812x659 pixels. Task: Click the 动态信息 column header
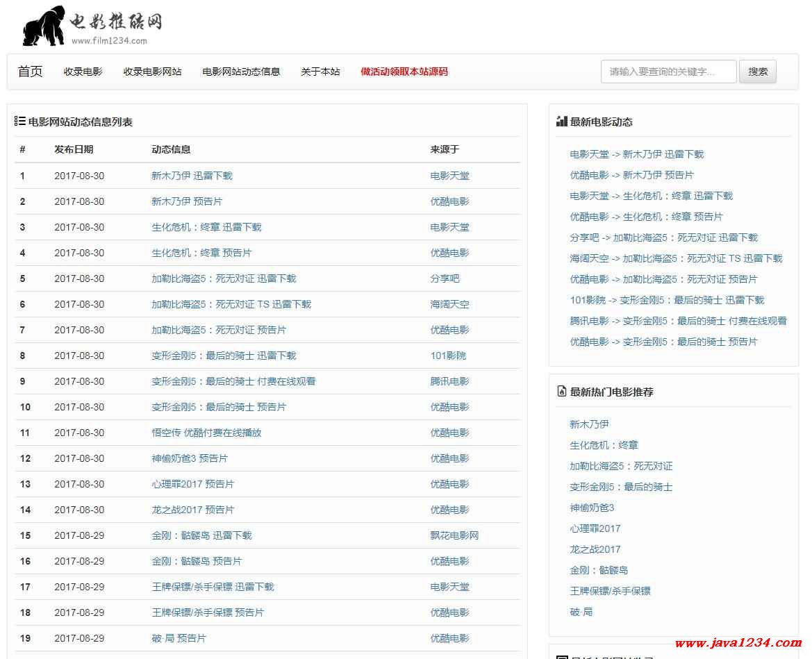171,149
